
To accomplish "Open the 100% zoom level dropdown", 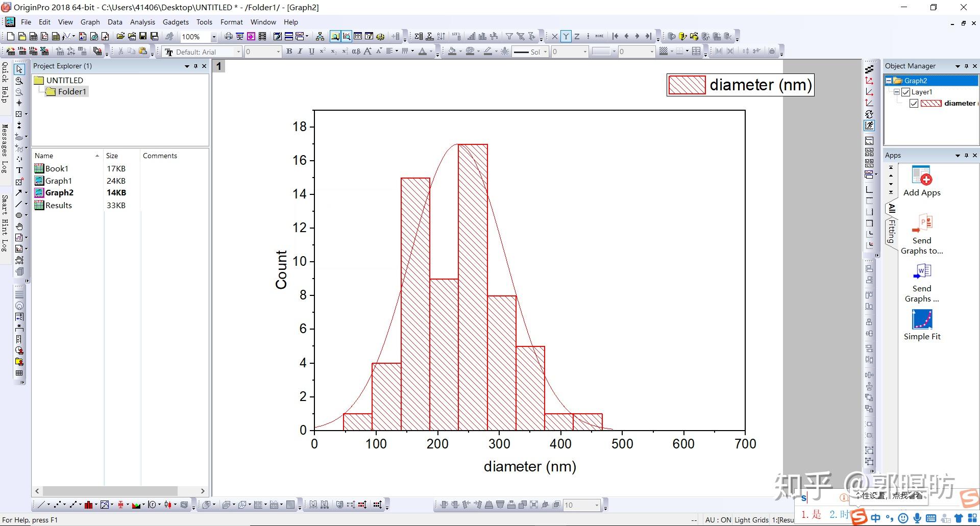I will [214, 37].
